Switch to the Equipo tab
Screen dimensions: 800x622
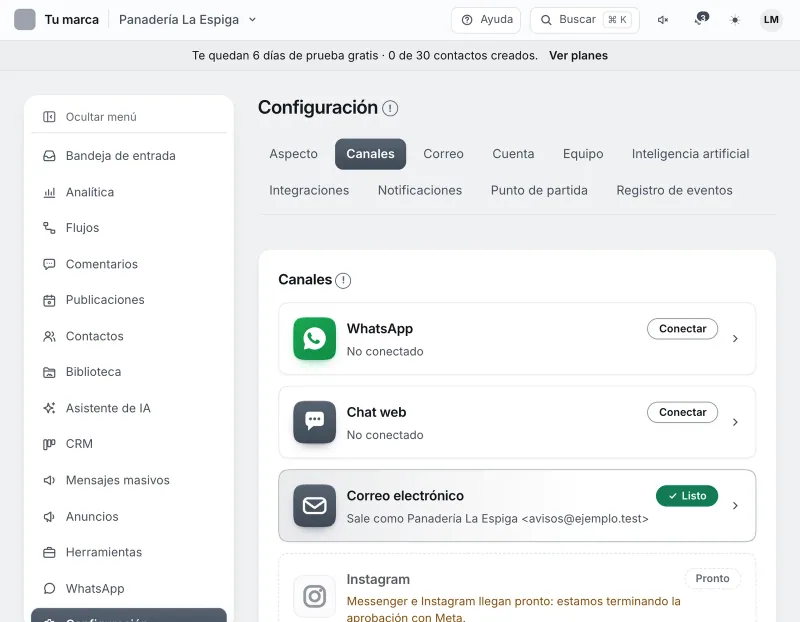(583, 154)
